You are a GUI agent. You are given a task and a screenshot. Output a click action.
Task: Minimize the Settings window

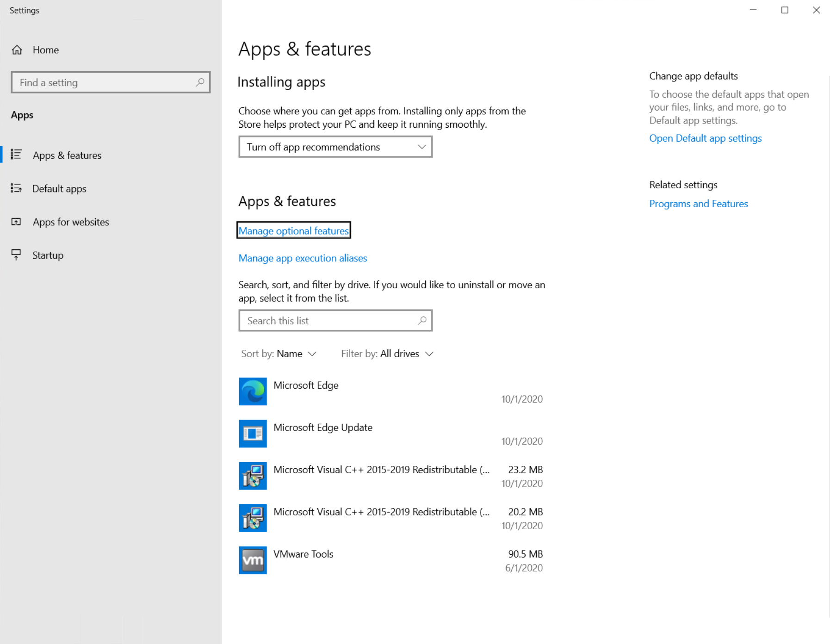(753, 10)
